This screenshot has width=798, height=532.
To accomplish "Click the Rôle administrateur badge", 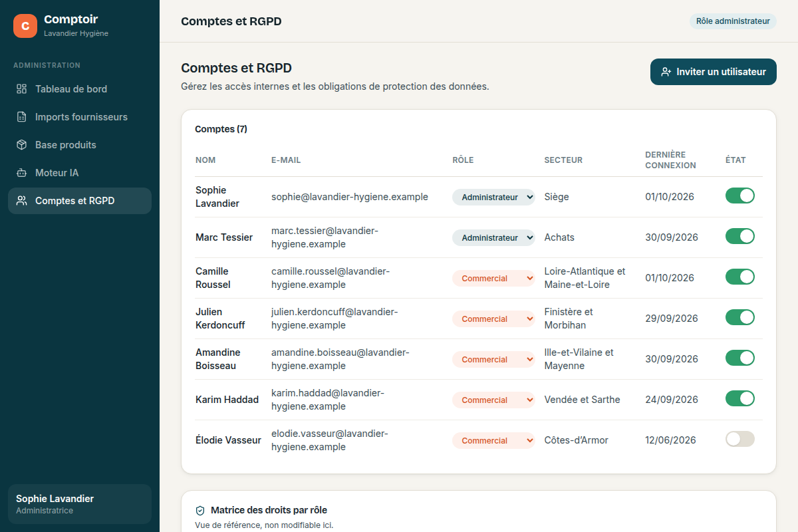I will coord(733,21).
